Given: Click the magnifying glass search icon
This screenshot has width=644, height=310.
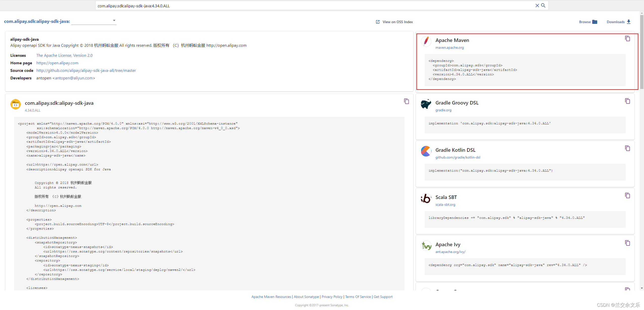Looking at the screenshot, I should pos(543,6).
